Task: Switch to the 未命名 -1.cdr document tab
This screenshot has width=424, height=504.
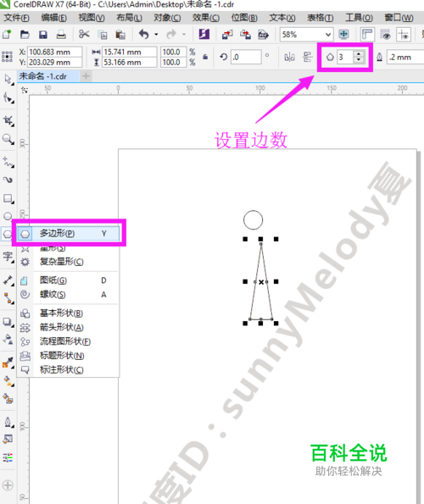Action: tap(47, 76)
